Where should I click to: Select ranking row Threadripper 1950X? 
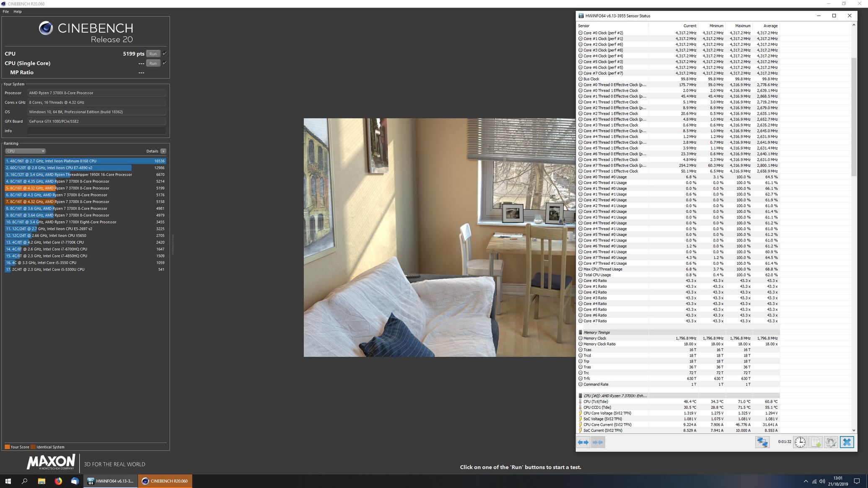(85, 175)
